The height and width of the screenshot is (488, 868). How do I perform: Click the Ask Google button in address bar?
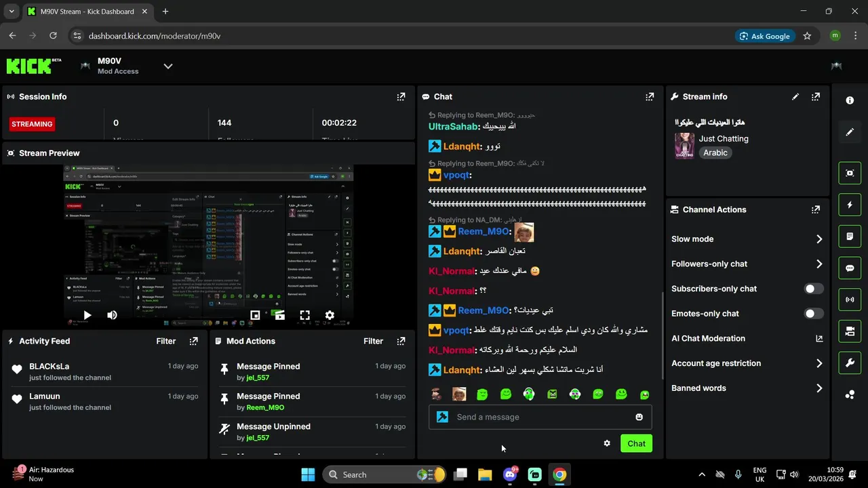[x=765, y=36]
